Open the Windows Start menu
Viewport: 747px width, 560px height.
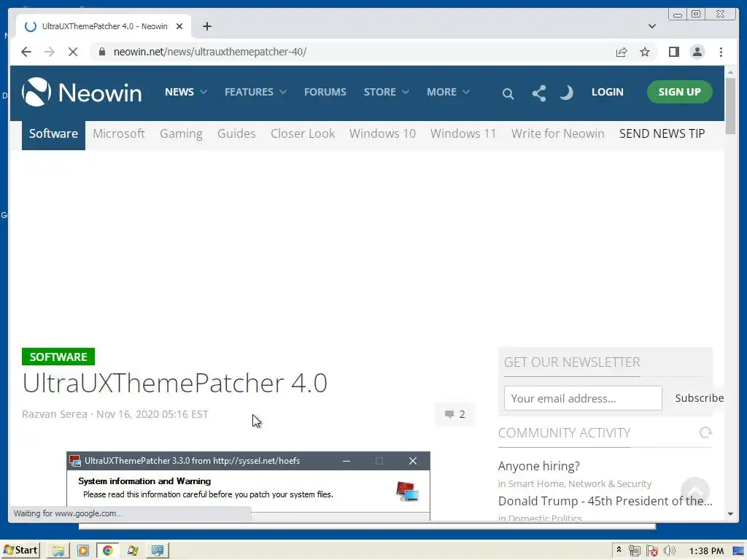click(20, 551)
